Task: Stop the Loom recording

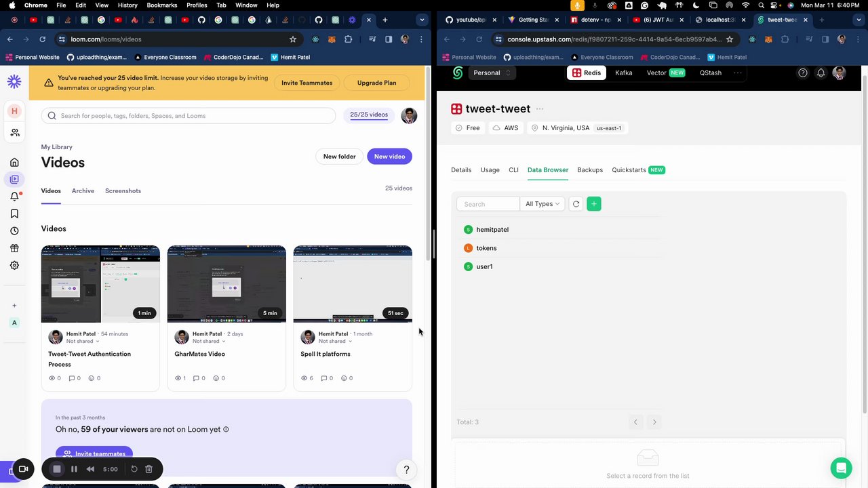Action: click(57, 469)
